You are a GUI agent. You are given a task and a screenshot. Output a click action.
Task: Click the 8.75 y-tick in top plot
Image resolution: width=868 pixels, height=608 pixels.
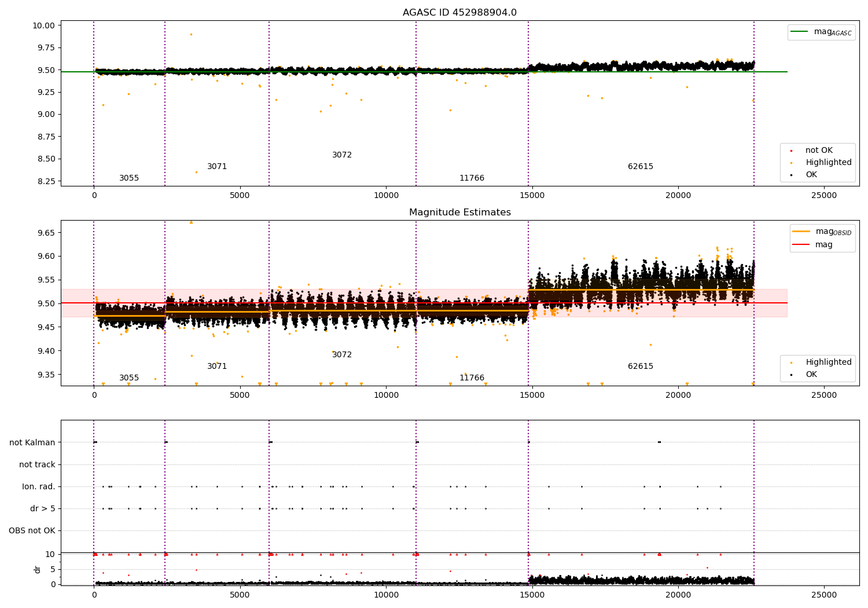pyautogui.click(x=46, y=137)
